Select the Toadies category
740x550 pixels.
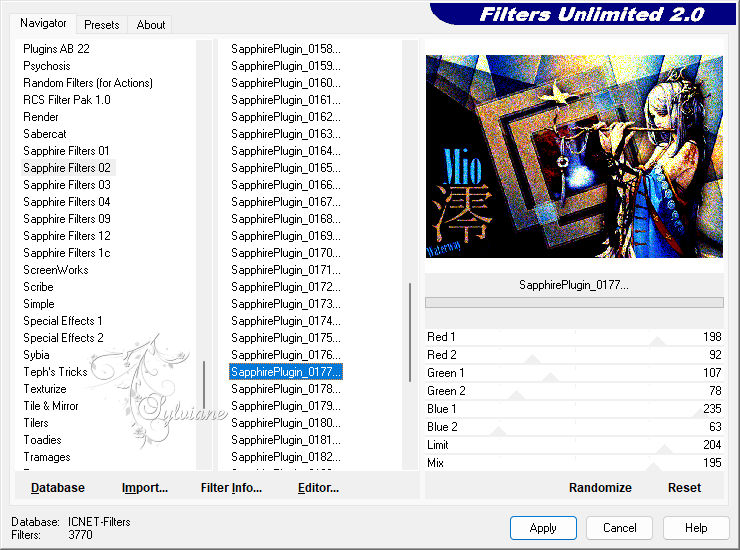(x=42, y=440)
